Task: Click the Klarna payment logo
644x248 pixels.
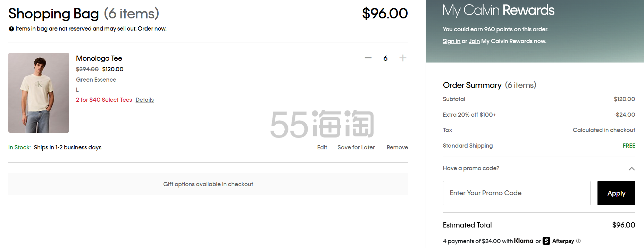Action: tap(524, 241)
